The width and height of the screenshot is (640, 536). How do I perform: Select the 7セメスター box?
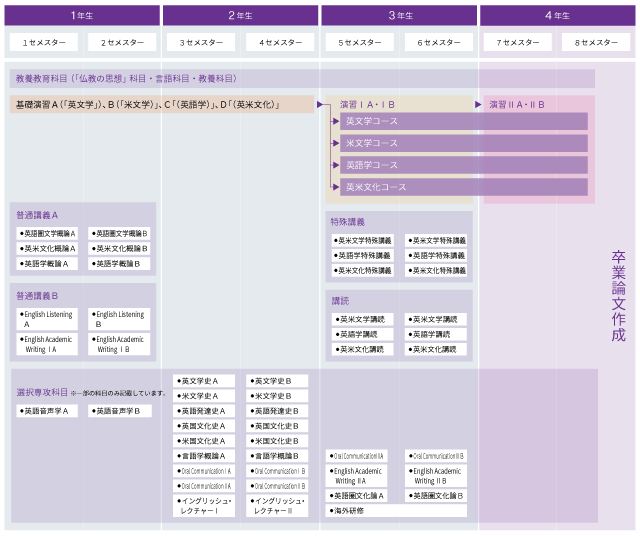518,42
